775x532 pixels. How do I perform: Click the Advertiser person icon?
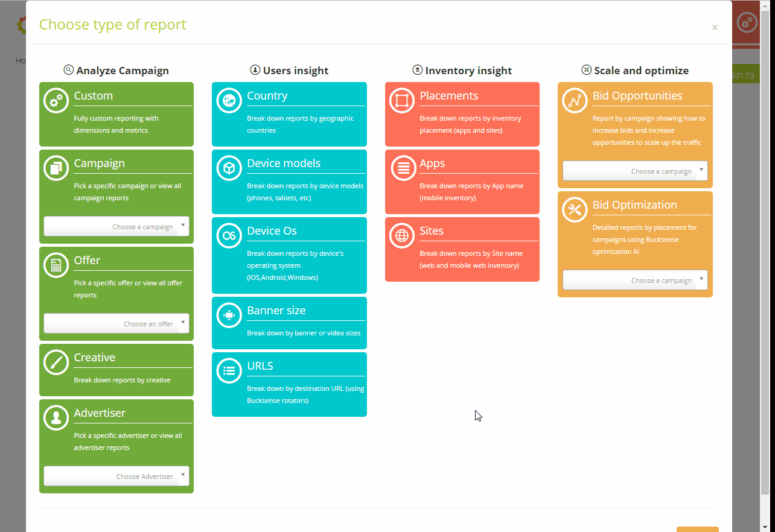[56, 418]
